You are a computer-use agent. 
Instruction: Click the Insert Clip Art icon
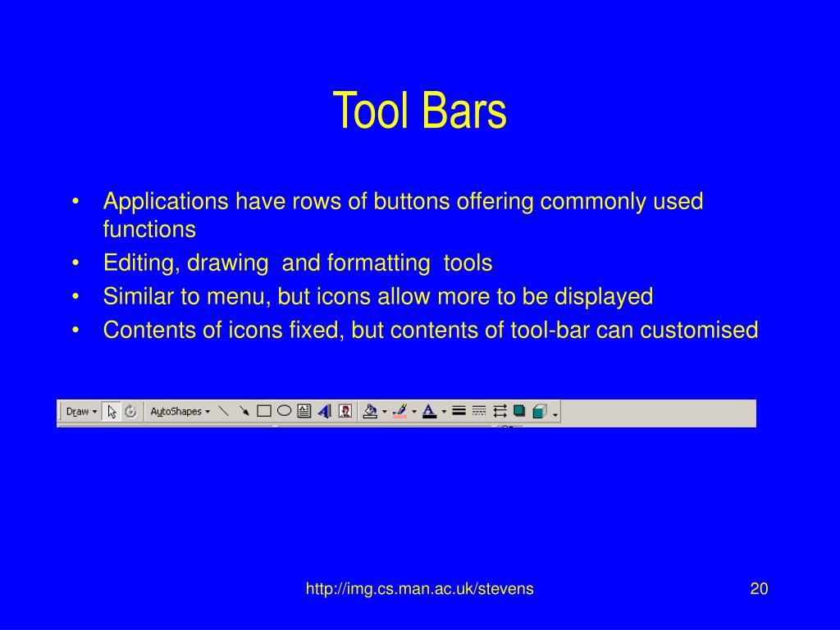coord(345,412)
